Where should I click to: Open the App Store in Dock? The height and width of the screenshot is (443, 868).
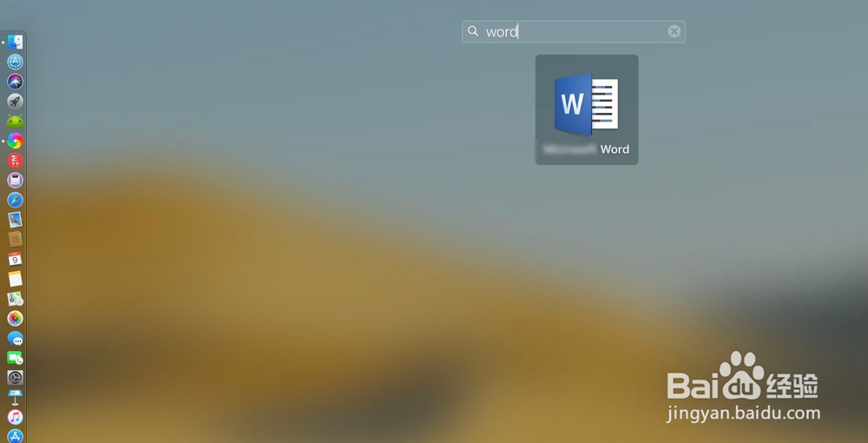pos(15,436)
